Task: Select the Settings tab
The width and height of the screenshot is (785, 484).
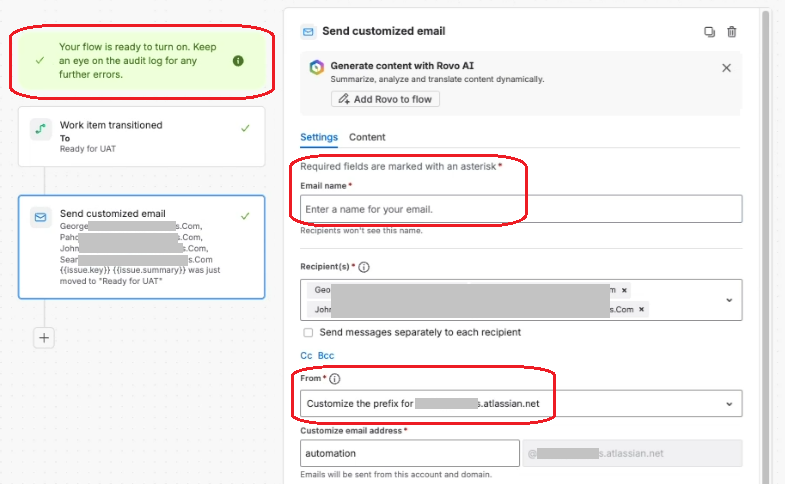Action: [319, 137]
